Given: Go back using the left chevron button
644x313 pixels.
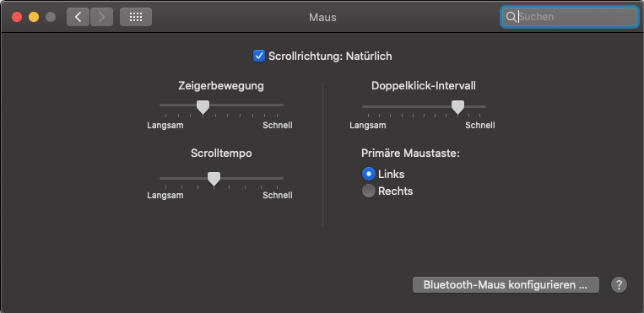Looking at the screenshot, I should click(78, 17).
